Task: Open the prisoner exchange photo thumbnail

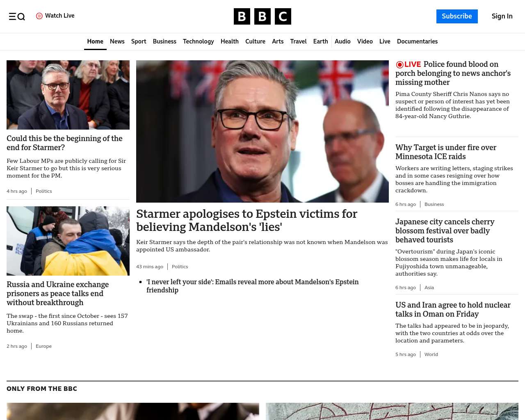Action: click(x=68, y=241)
